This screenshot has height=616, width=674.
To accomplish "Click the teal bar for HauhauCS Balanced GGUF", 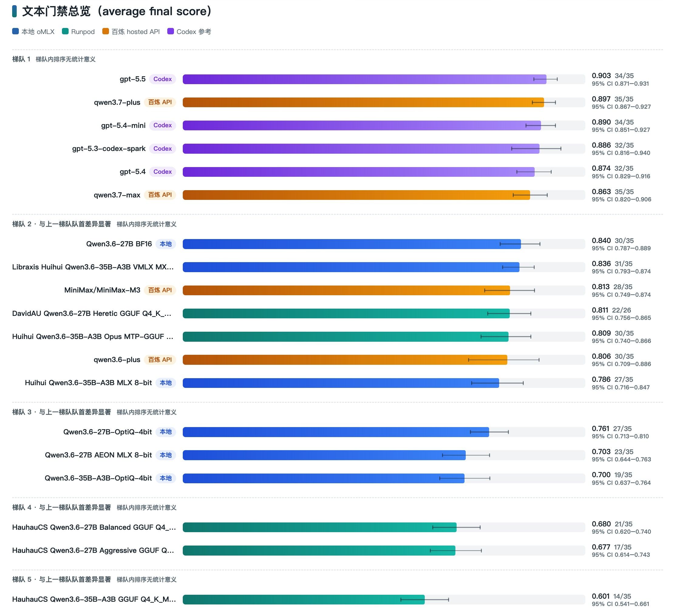I will 320,527.
